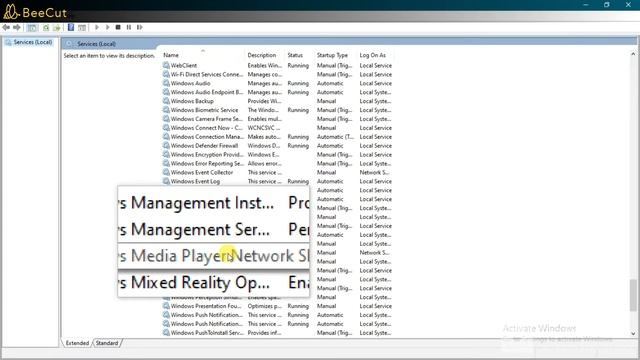The width and height of the screenshot is (640, 360).
Task: Select the Windows Event Log service name
Action: point(195,181)
